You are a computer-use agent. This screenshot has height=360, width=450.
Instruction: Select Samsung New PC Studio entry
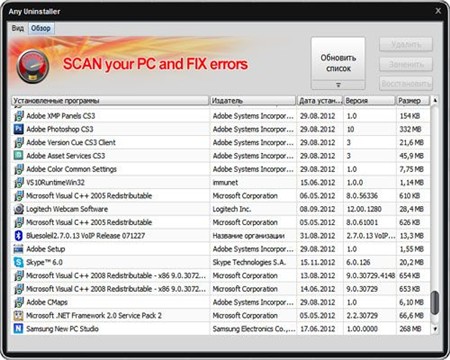coord(62,329)
